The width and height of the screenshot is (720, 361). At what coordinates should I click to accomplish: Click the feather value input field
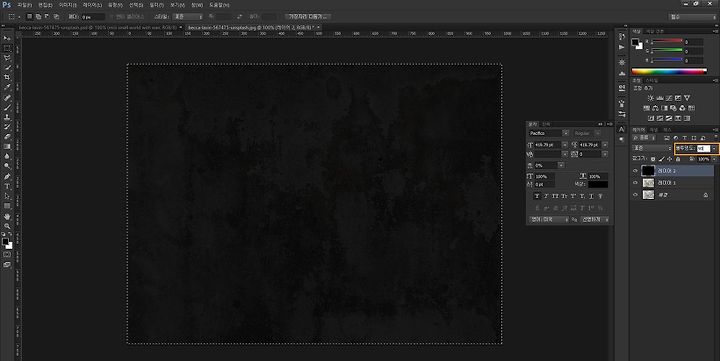(x=93, y=17)
